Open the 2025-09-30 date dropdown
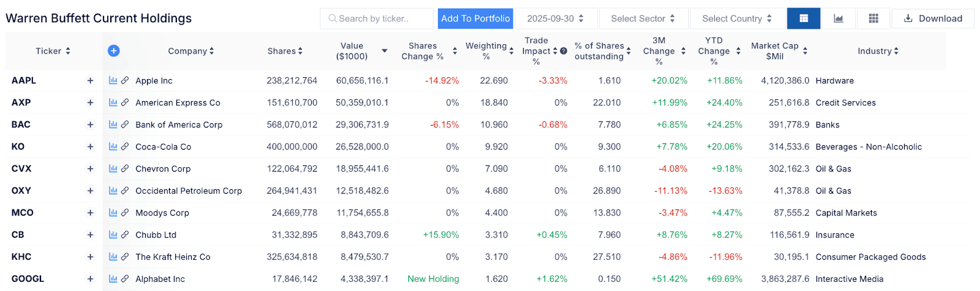This screenshot has height=291, width=980. tap(555, 18)
